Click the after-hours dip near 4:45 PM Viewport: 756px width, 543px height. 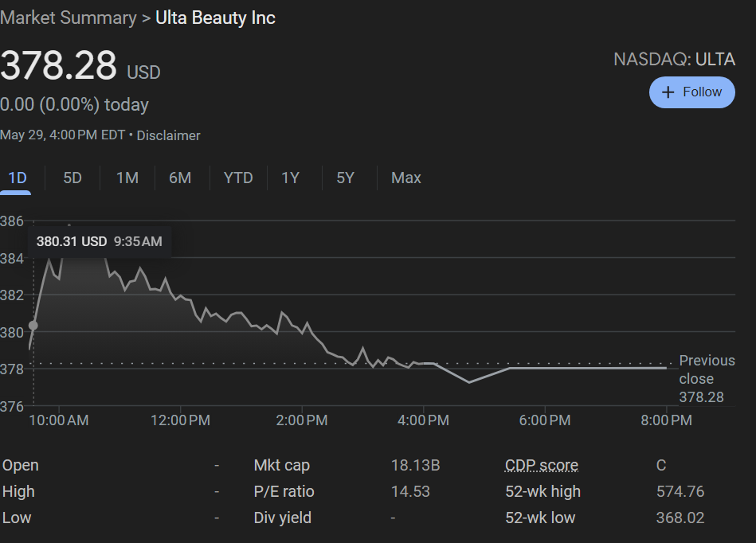point(468,381)
